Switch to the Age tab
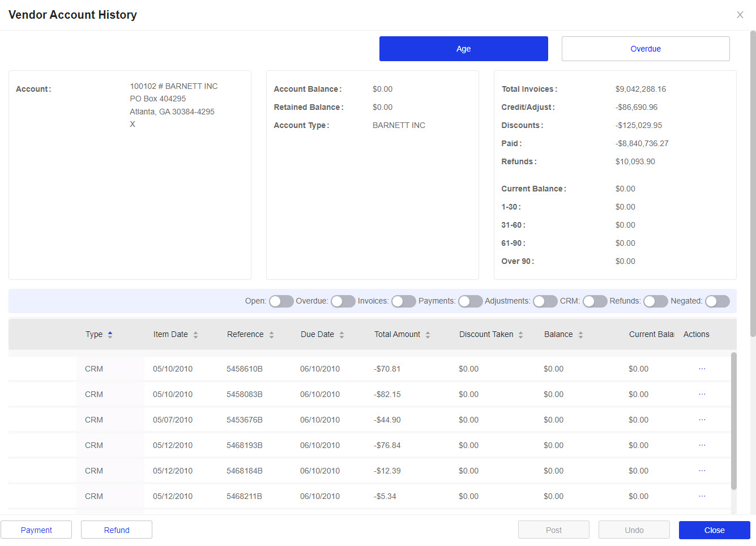This screenshot has width=756, height=546. (x=463, y=49)
